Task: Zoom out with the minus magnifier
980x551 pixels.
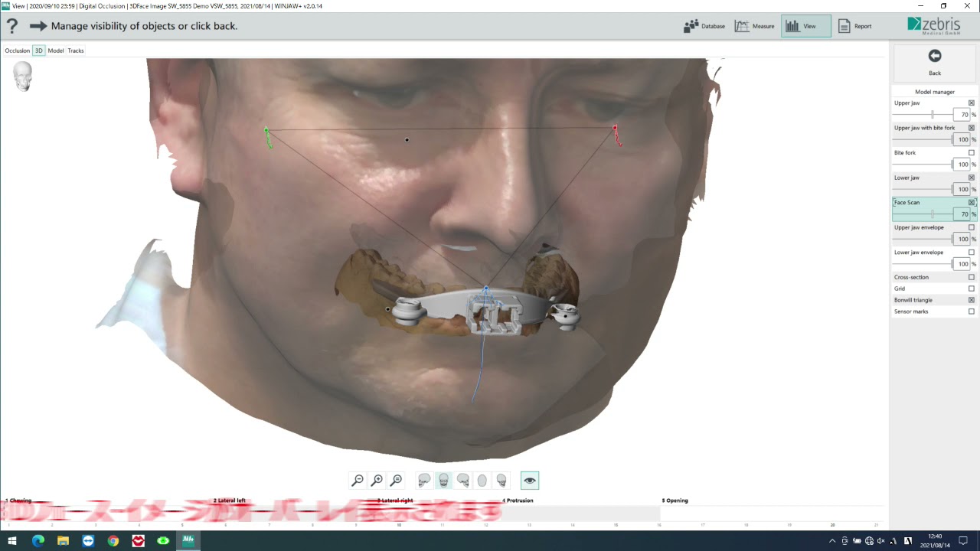Action: tap(358, 481)
